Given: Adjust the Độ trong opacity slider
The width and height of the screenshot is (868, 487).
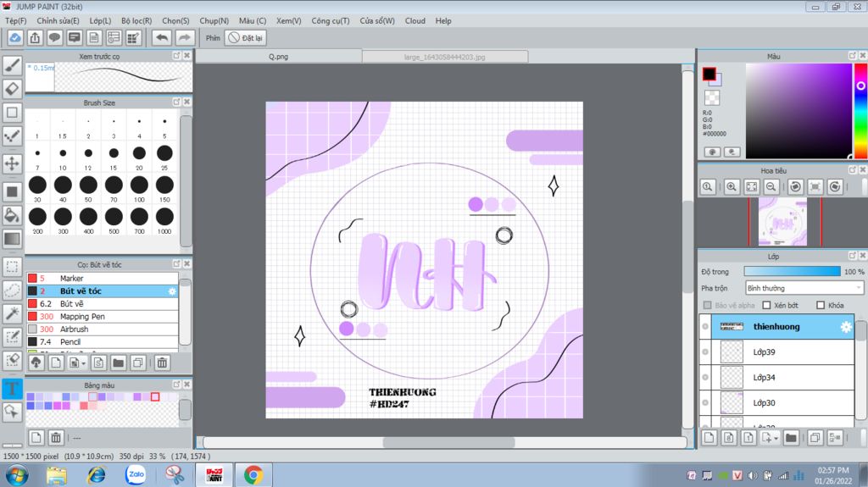Looking at the screenshot, I should [793, 271].
